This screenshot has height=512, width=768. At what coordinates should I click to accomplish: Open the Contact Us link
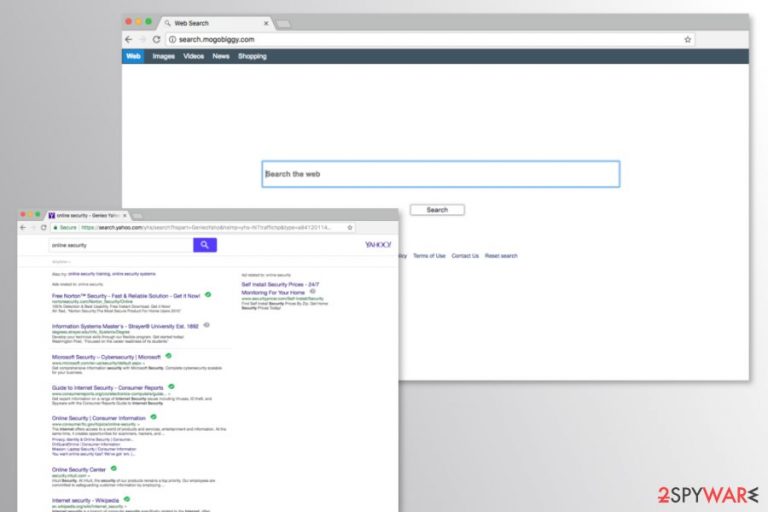tap(465, 256)
